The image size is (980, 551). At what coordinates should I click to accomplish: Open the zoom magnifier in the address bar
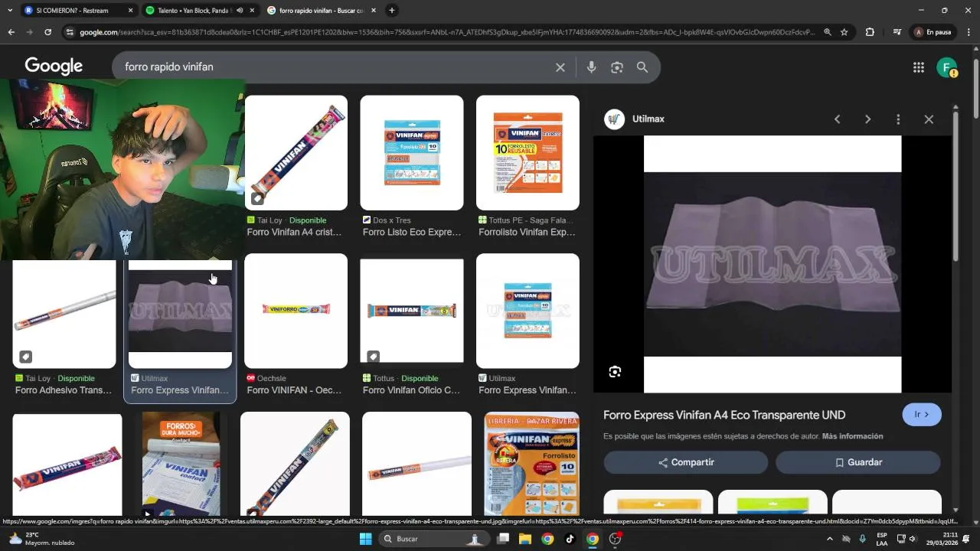click(828, 32)
